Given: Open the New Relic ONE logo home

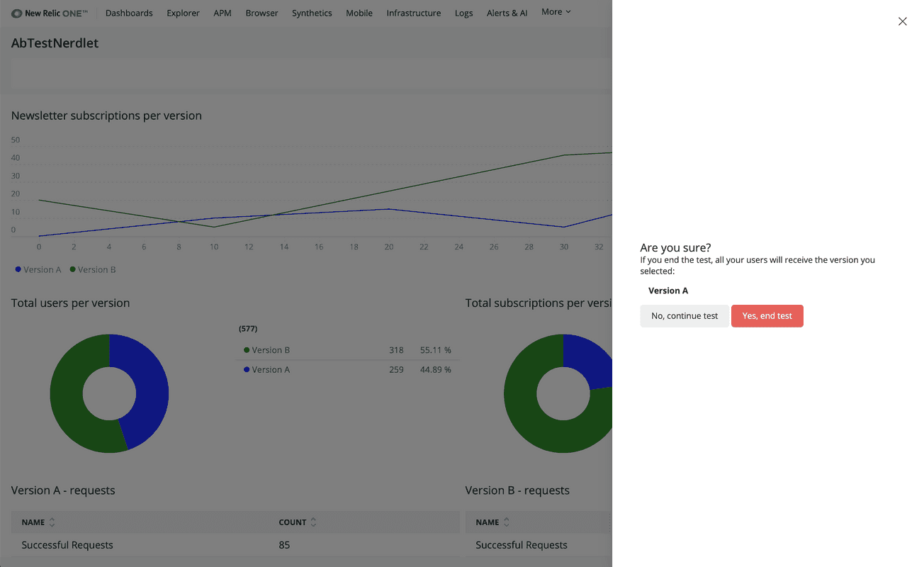Looking at the screenshot, I should click(x=50, y=13).
